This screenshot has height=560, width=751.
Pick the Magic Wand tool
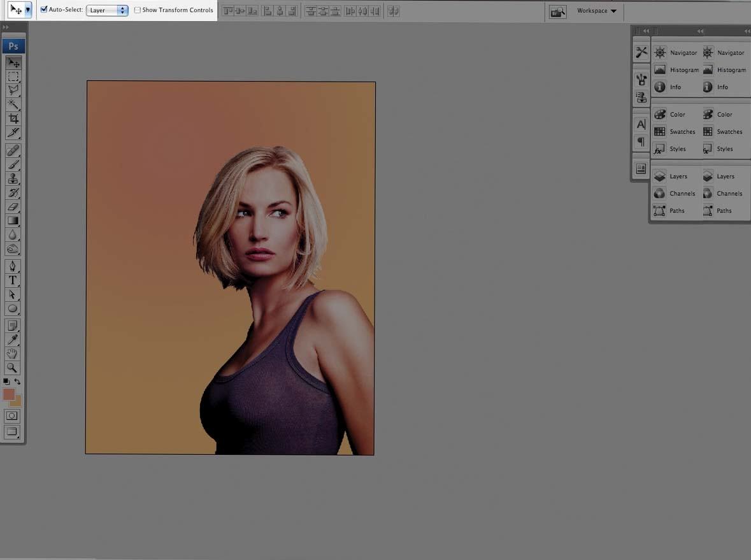(13, 104)
